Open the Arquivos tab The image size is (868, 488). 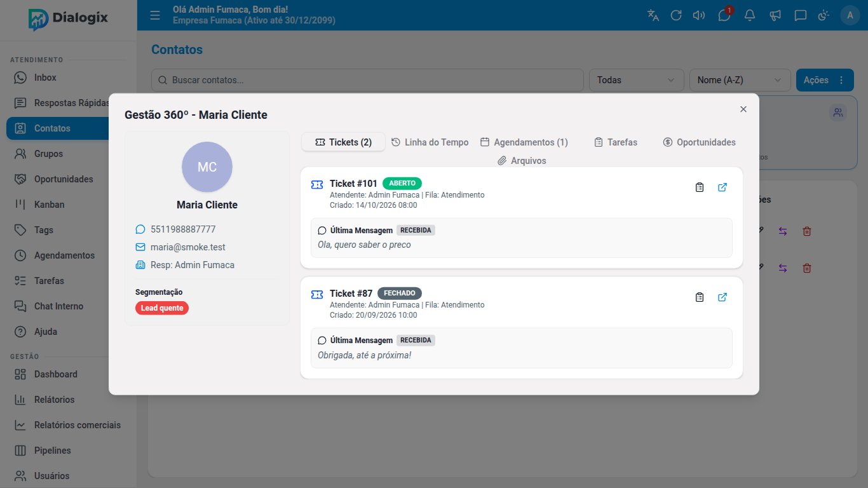[x=522, y=161]
